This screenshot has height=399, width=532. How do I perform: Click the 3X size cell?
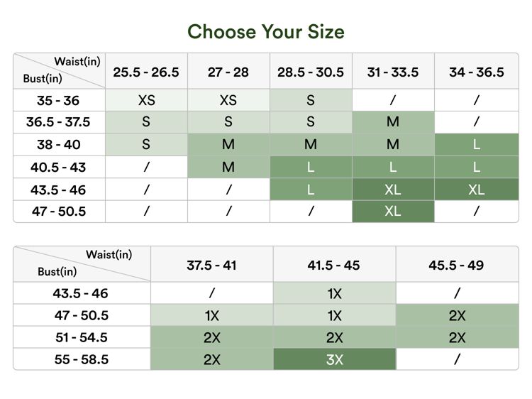point(334,359)
